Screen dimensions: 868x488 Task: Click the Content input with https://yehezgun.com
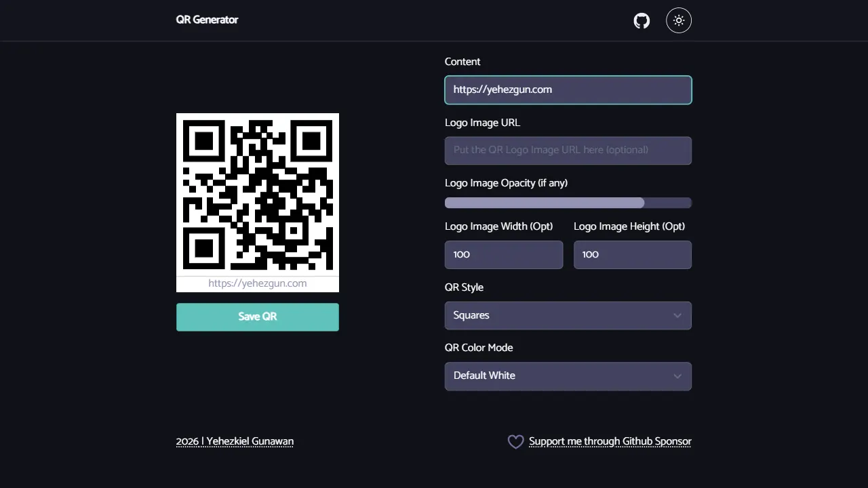[x=568, y=90]
